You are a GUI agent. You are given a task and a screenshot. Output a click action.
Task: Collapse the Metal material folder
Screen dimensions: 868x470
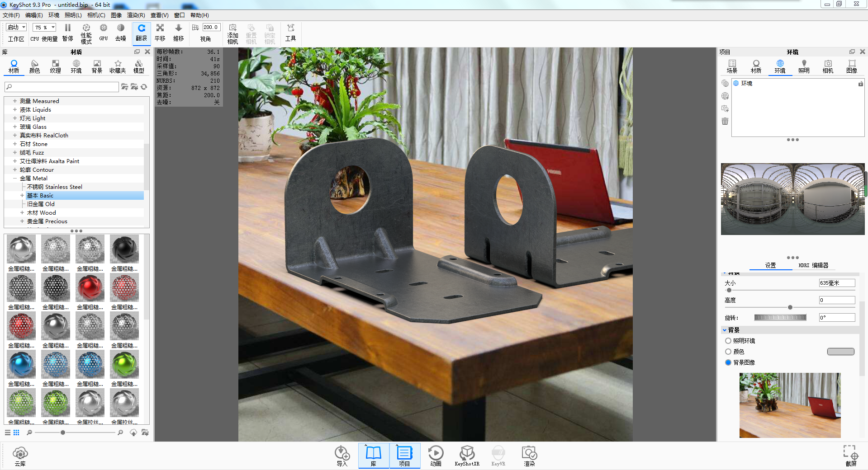pos(15,178)
